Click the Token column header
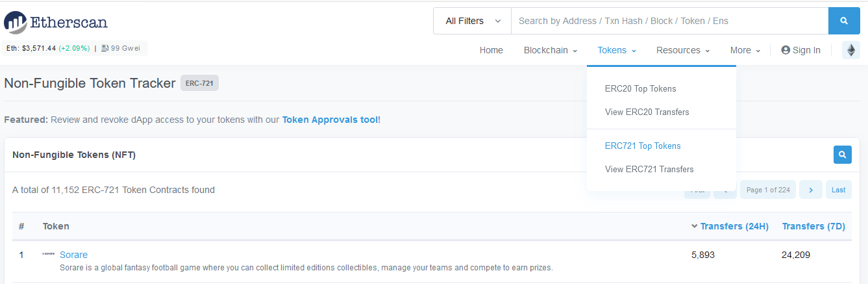 pyautogui.click(x=56, y=226)
